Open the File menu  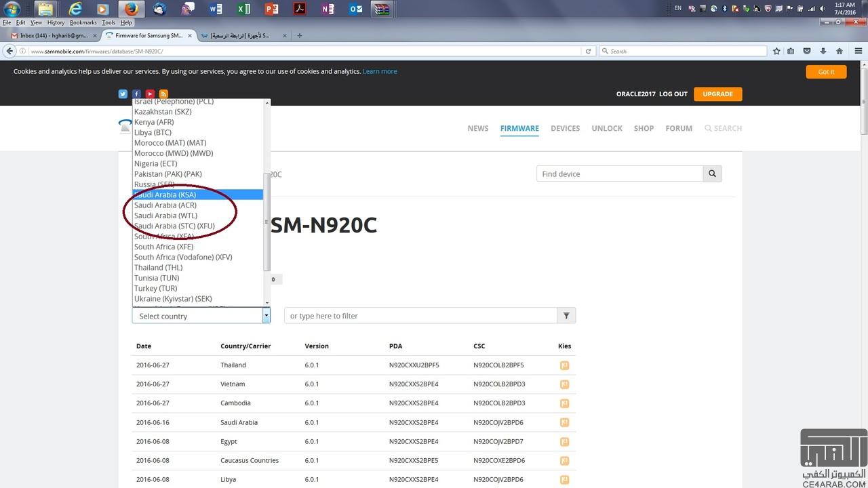click(7, 22)
